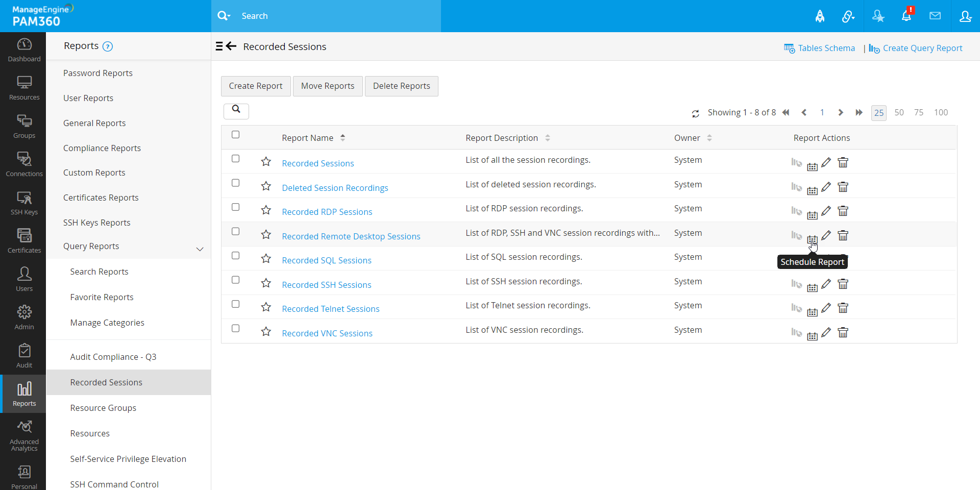Set page size to 100 results
The image size is (980, 490).
point(941,112)
